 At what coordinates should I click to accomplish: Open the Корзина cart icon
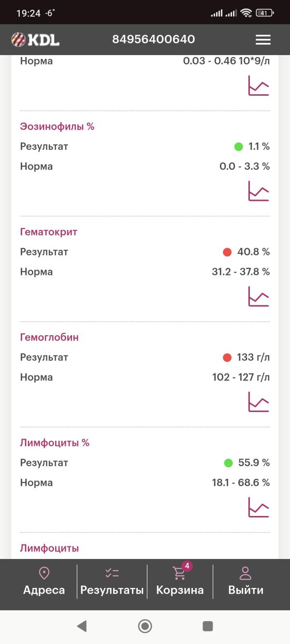[x=180, y=573]
